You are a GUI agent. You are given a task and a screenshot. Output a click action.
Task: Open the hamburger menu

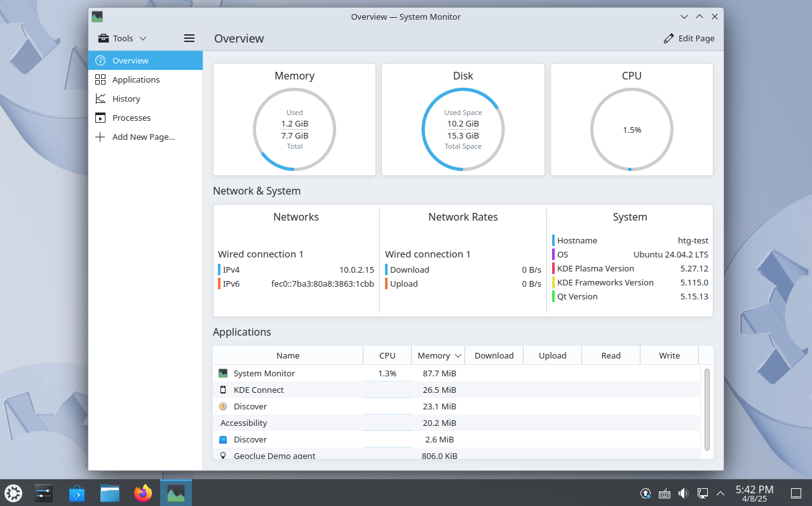(189, 38)
